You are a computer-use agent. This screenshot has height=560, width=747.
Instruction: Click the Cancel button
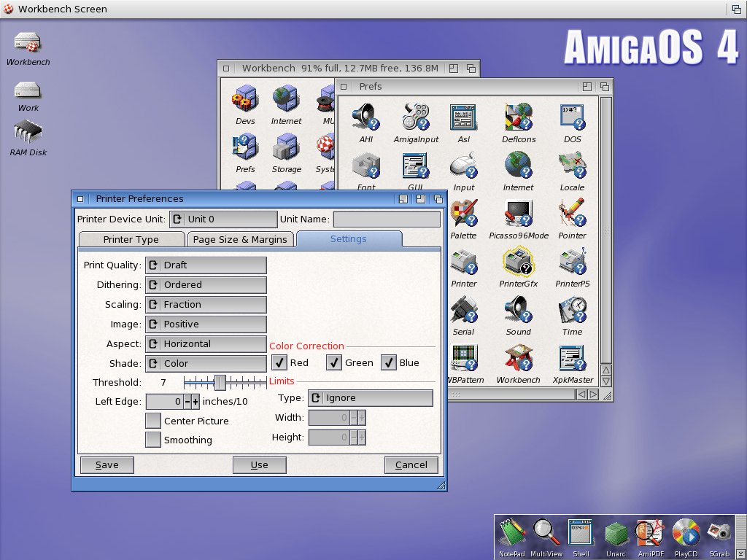(x=411, y=465)
